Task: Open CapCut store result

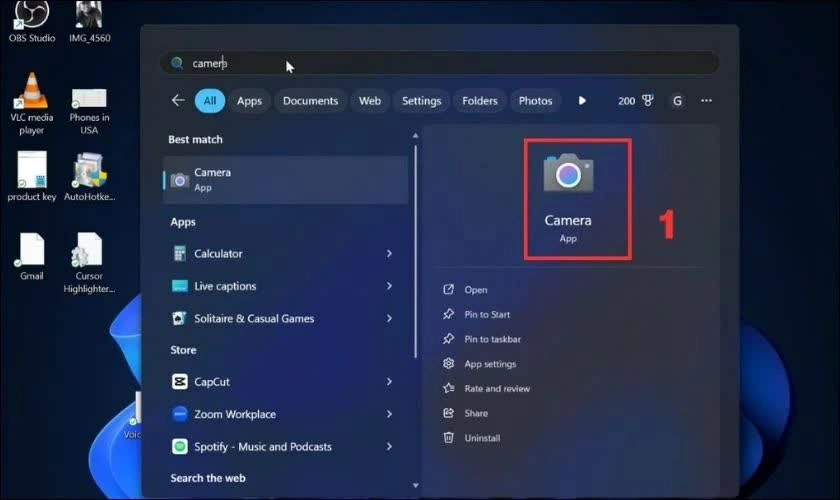Action: tap(286, 382)
